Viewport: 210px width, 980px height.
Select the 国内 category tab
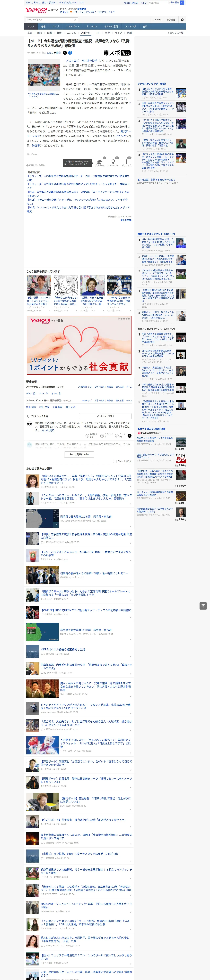click(40, 33)
